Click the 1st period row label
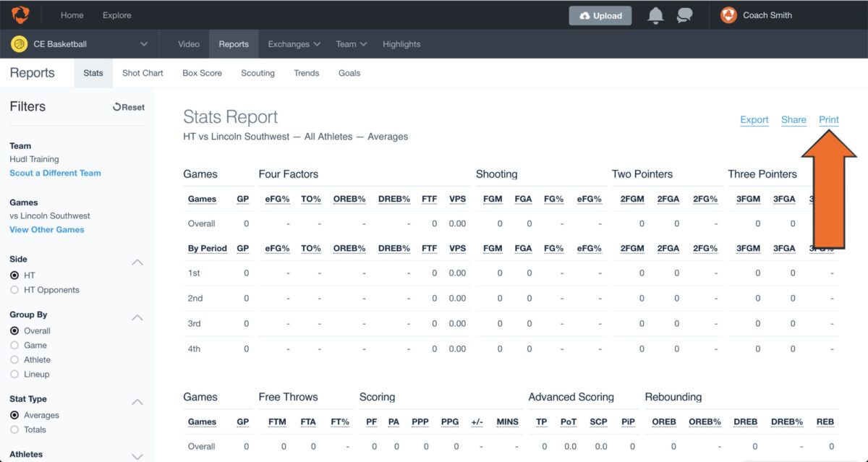868x462 pixels. [194, 273]
